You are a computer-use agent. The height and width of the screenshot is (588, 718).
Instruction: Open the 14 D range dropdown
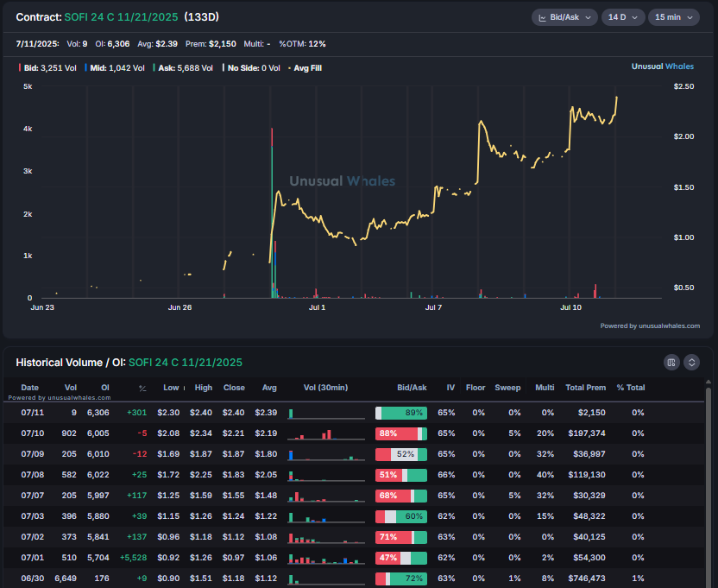point(623,17)
